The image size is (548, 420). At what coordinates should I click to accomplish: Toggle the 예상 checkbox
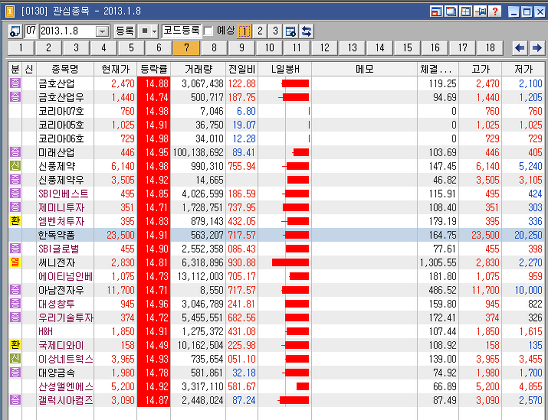pos(208,31)
